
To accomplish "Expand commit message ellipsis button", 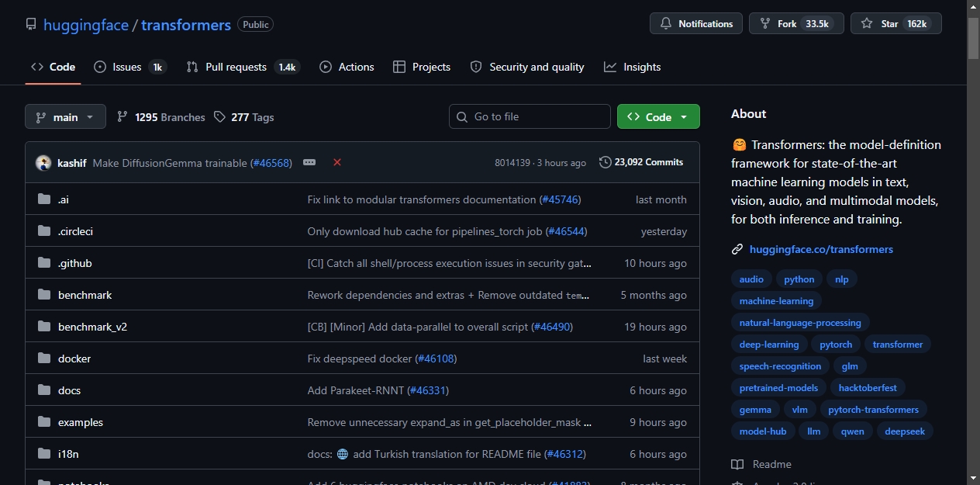I will pos(309,162).
